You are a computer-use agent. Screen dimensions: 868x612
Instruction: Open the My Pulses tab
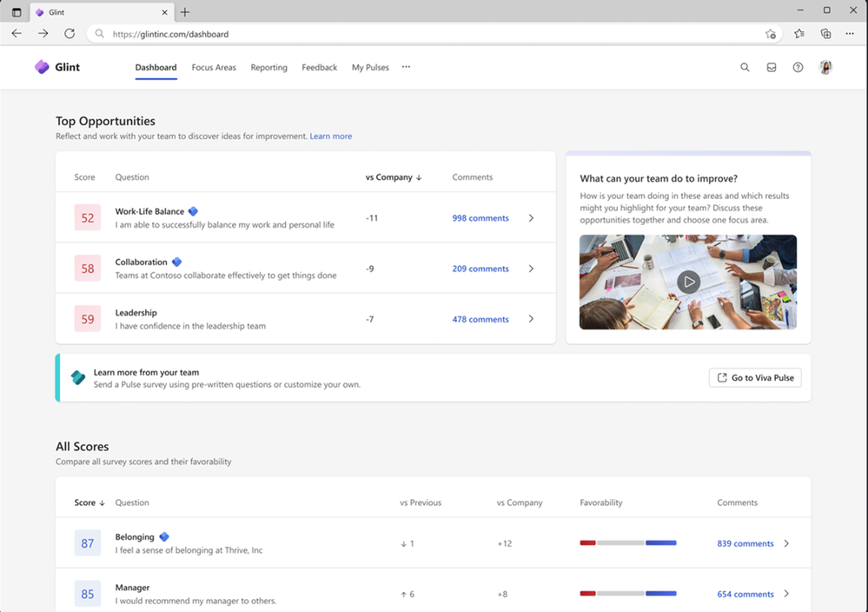tap(370, 68)
